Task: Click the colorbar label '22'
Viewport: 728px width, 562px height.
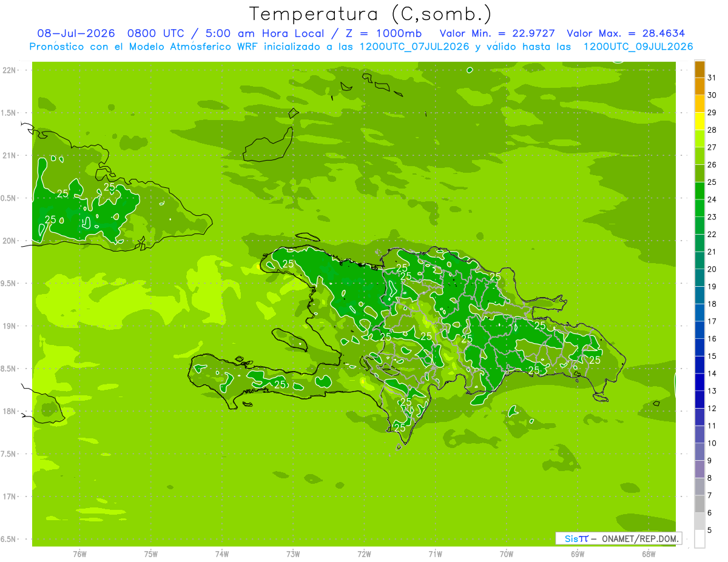Action: 712,235
